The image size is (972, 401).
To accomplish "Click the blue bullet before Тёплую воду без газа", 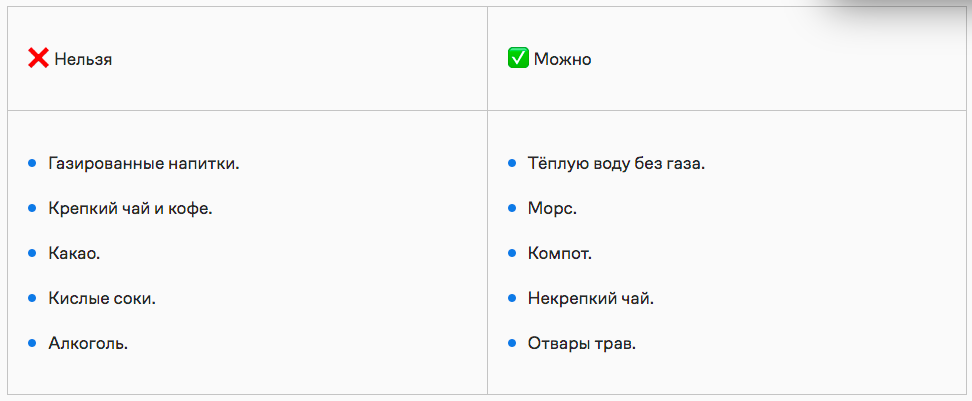I will tap(513, 163).
